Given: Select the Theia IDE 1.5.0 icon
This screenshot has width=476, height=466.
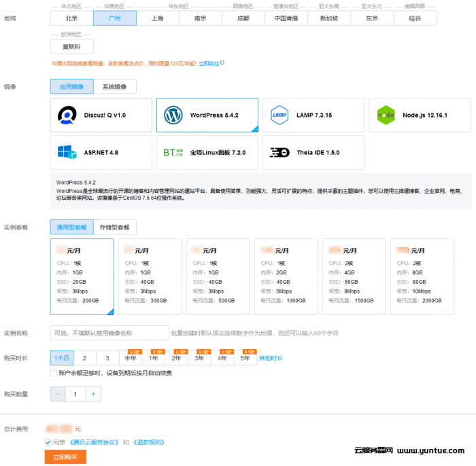Looking at the screenshot, I should pos(279,152).
